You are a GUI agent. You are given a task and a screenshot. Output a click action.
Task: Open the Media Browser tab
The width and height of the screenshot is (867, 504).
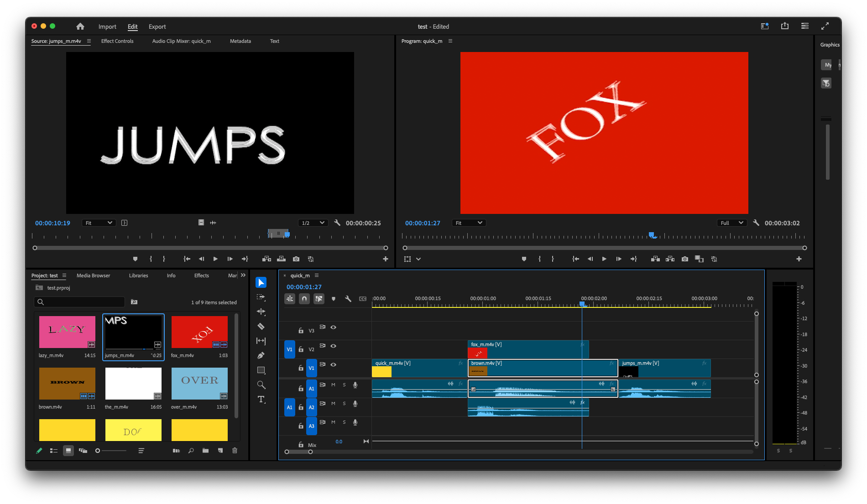click(93, 275)
